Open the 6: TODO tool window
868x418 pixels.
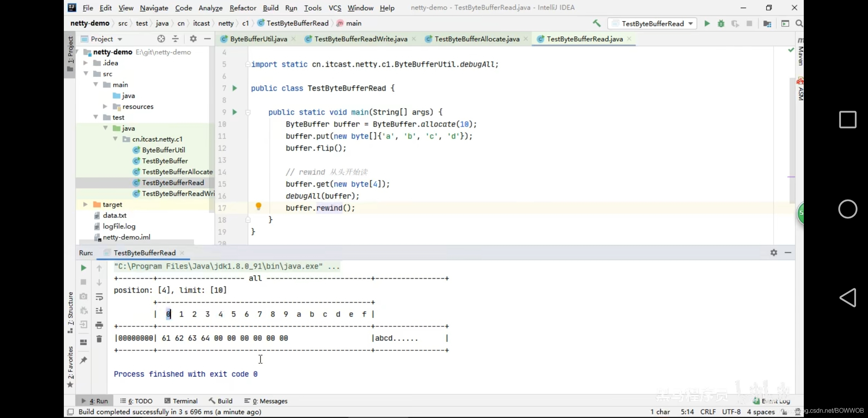137,401
